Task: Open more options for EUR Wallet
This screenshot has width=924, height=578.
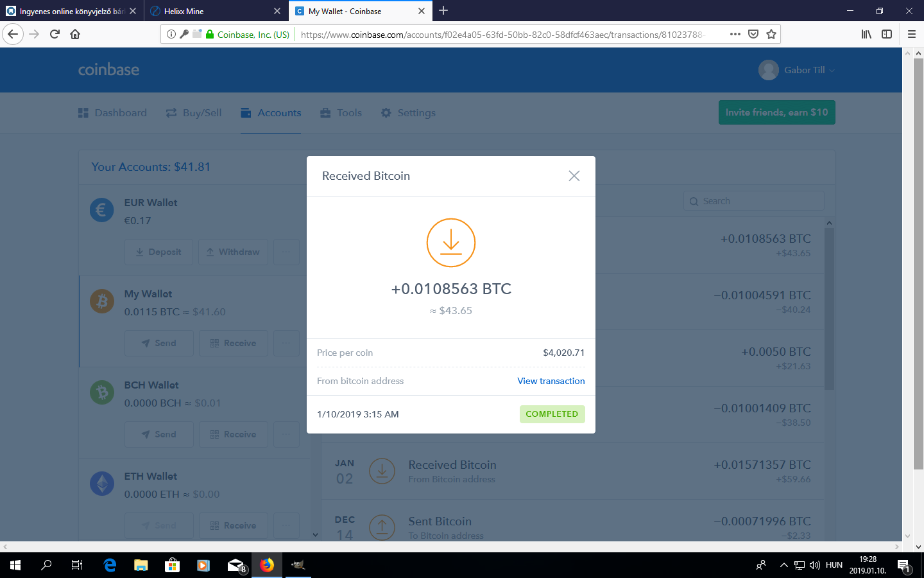Action: pos(286,252)
